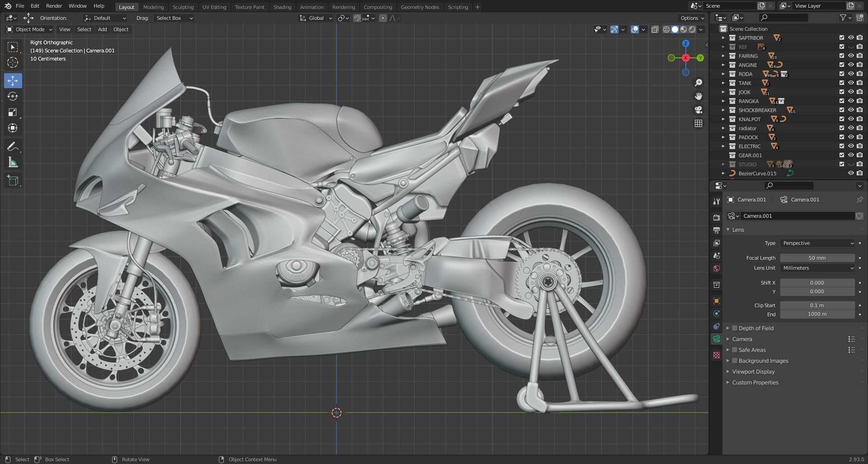Add a new workspace with plus button

[x=477, y=7]
